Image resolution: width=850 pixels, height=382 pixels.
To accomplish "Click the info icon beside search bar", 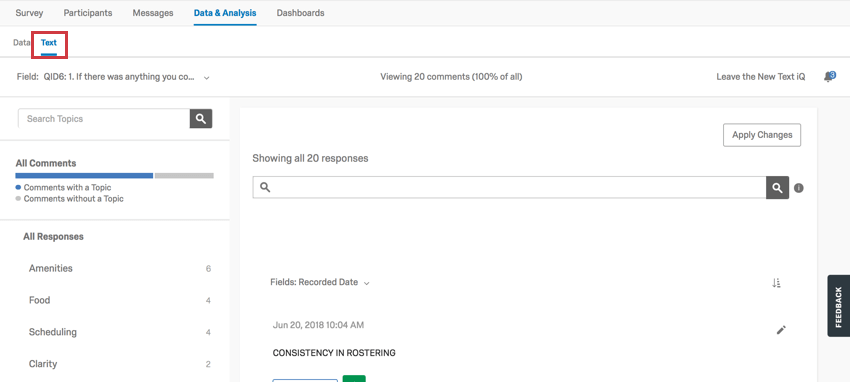I will click(x=799, y=188).
